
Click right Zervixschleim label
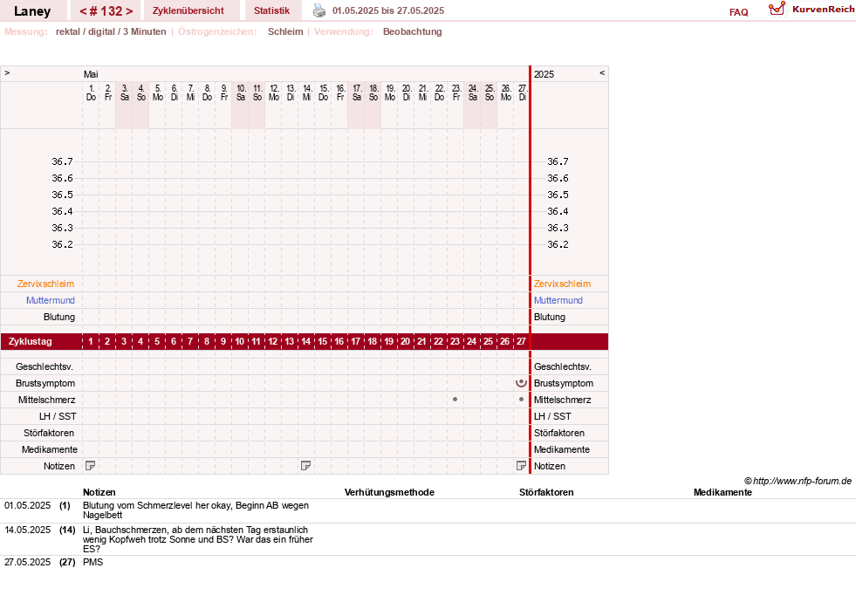click(562, 284)
